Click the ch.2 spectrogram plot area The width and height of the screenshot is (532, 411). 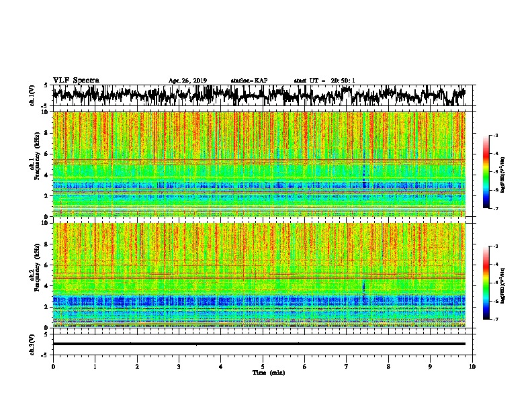click(x=259, y=275)
